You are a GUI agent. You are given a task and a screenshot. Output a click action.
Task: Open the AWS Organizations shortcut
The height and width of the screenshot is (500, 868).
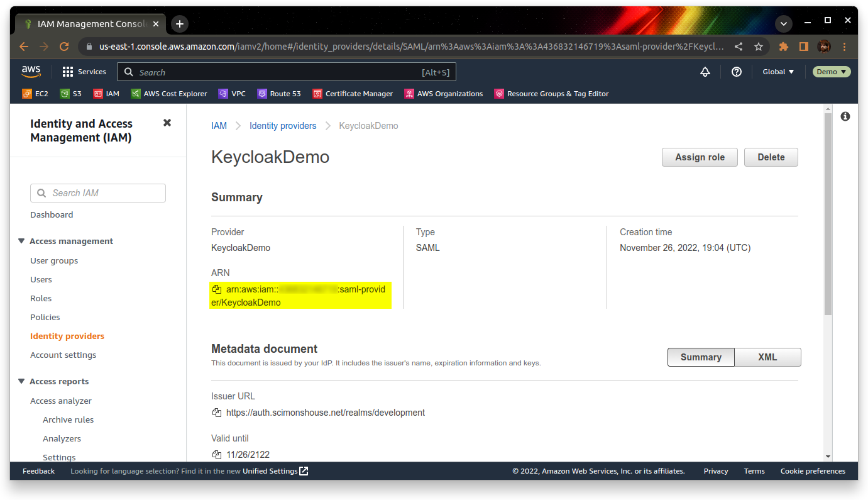pyautogui.click(x=444, y=94)
